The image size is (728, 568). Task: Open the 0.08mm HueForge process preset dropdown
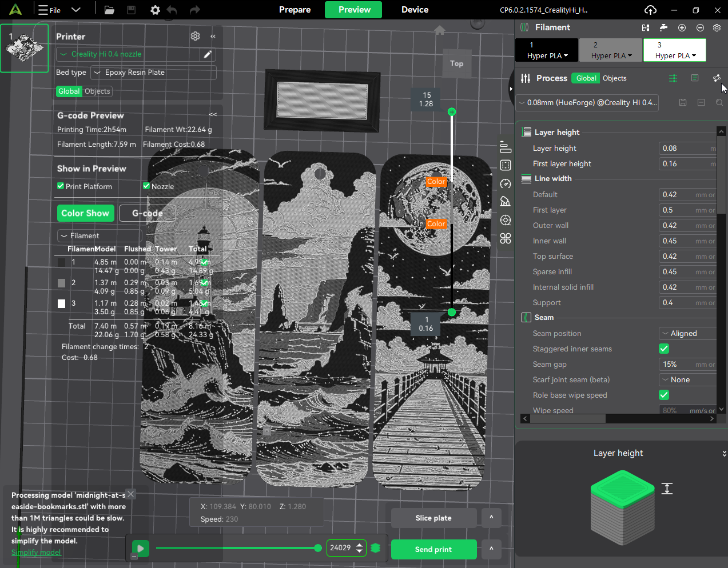point(587,103)
